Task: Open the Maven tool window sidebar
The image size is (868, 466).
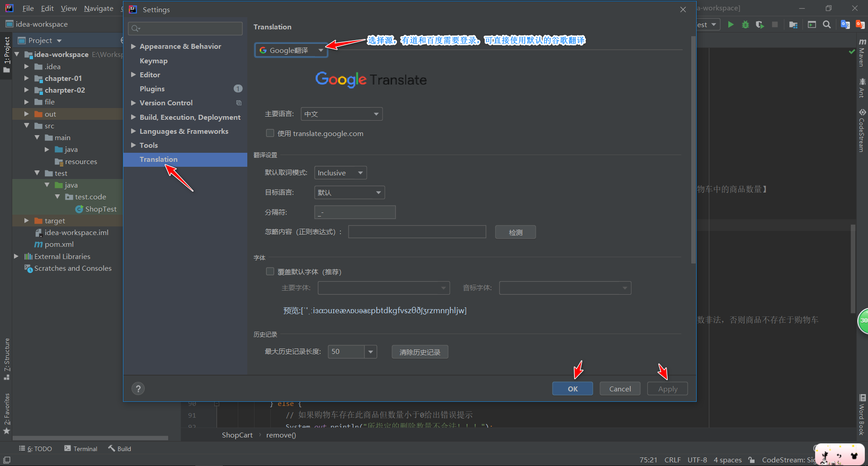Action: click(x=862, y=52)
